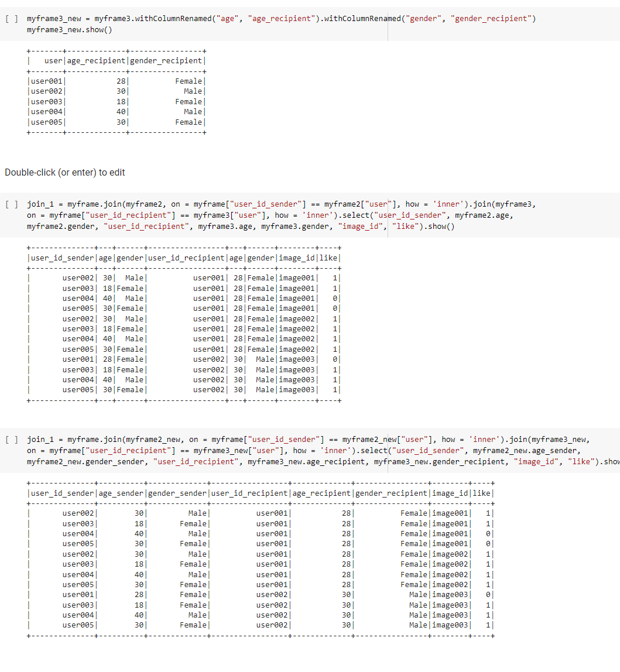Select image_id header in third output table

click(450, 493)
